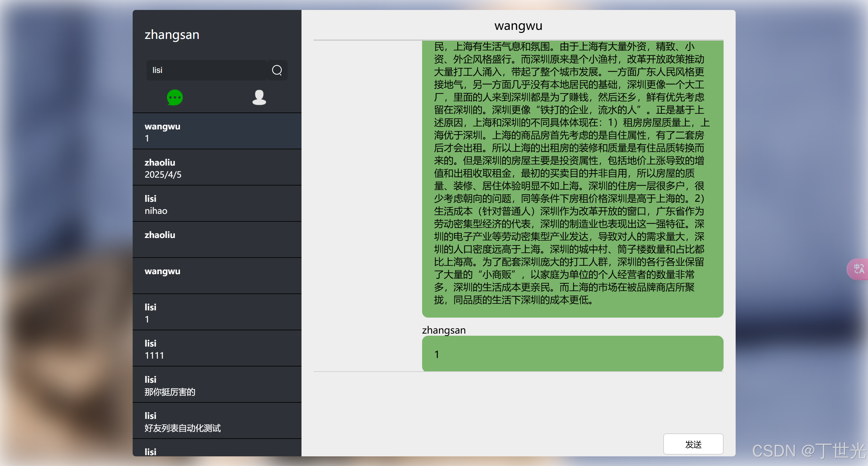Screen dimensions: 868x466
Task: Open the friends list person icon
Action: 259,97
